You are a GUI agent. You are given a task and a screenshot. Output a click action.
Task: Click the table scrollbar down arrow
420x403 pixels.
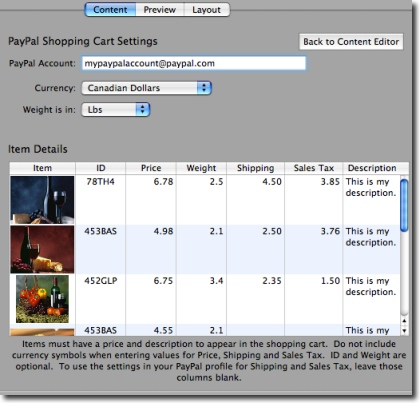pos(404,331)
